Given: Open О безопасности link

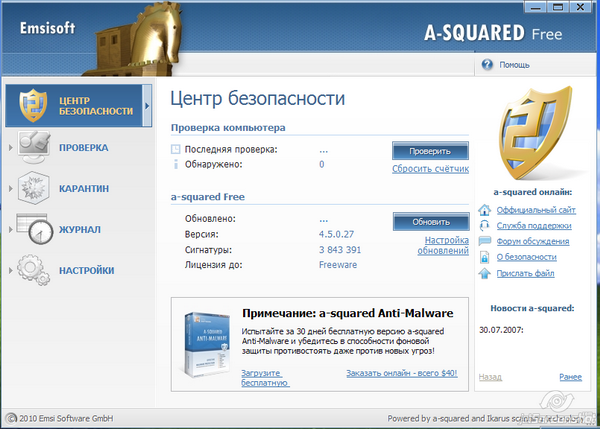Looking at the screenshot, I should (527, 257).
